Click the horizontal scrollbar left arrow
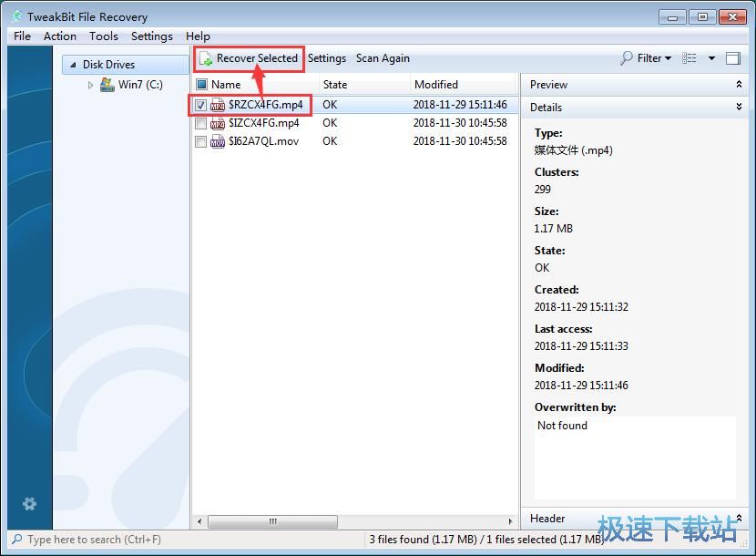 [x=199, y=521]
